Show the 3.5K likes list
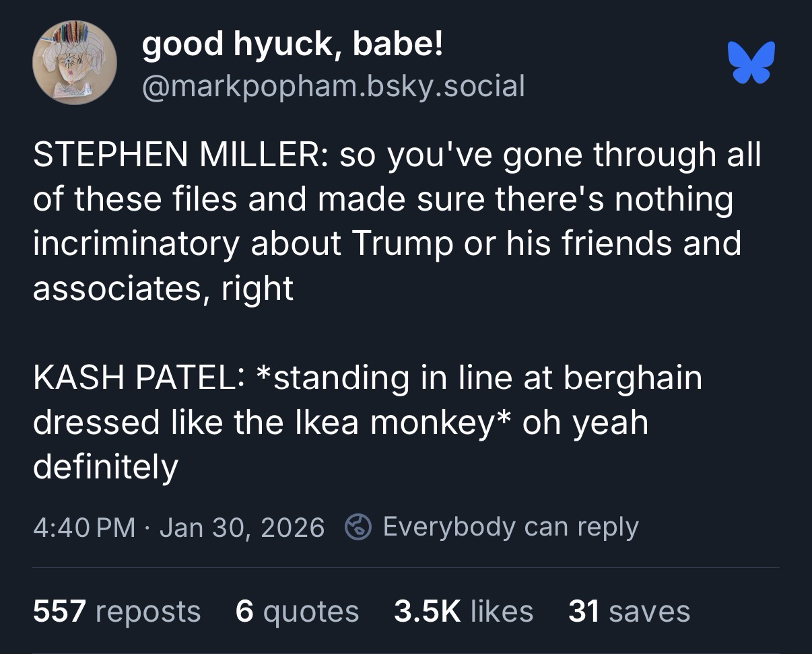Viewport: 812px width, 654px height. point(463,612)
